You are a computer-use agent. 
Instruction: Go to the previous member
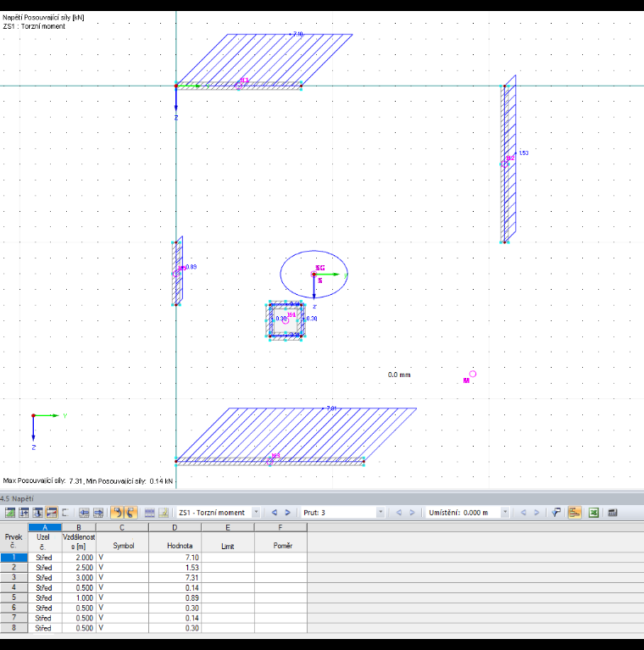[398, 513]
